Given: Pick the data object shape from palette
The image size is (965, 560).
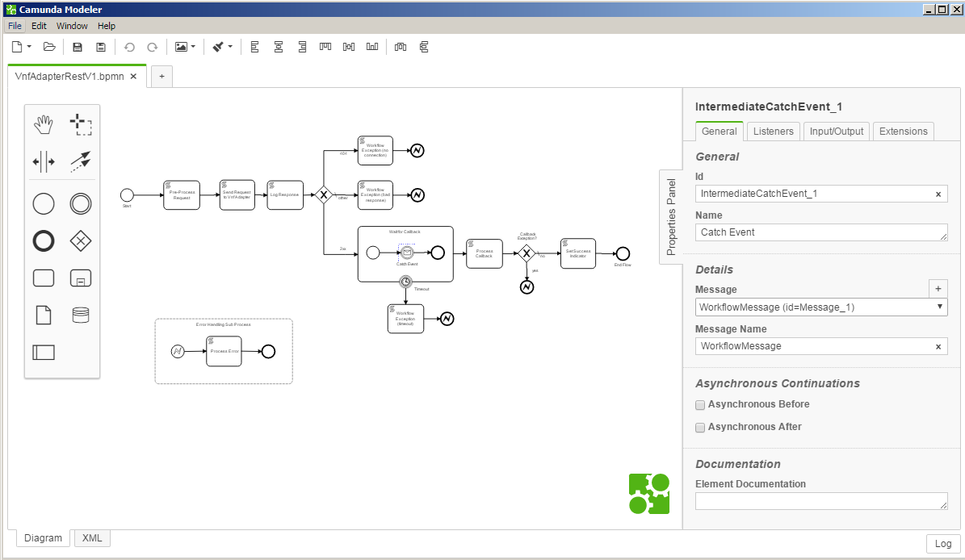Looking at the screenshot, I should point(44,316).
